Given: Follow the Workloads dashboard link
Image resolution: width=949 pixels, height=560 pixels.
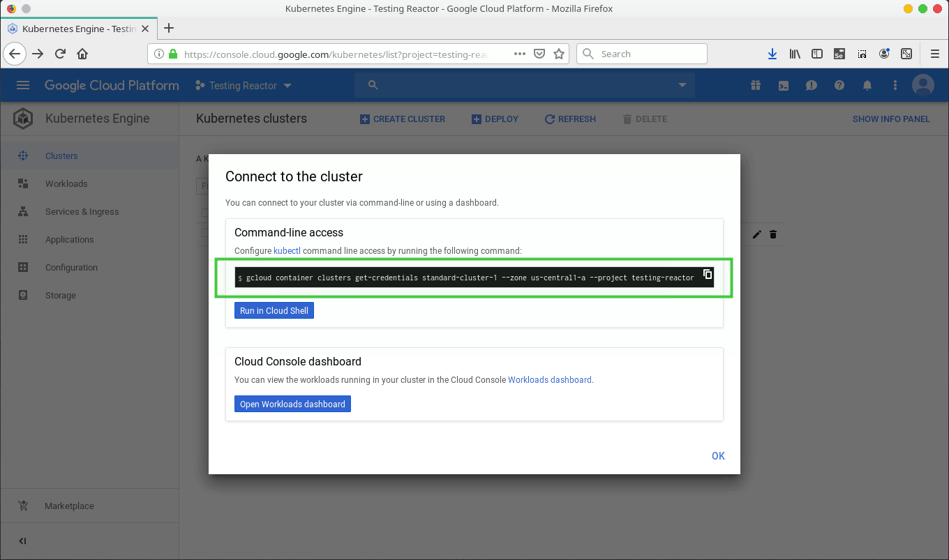Looking at the screenshot, I should click(x=550, y=380).
